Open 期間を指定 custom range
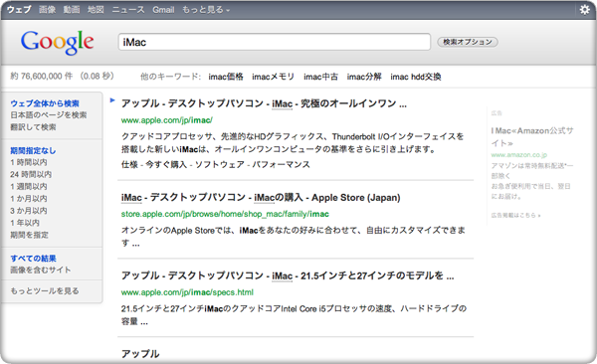The image size is (597, 364). 29,235
